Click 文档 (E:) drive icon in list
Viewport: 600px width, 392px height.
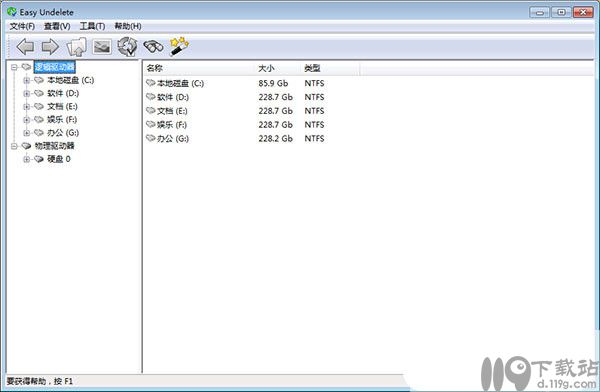tap(150, 110)
